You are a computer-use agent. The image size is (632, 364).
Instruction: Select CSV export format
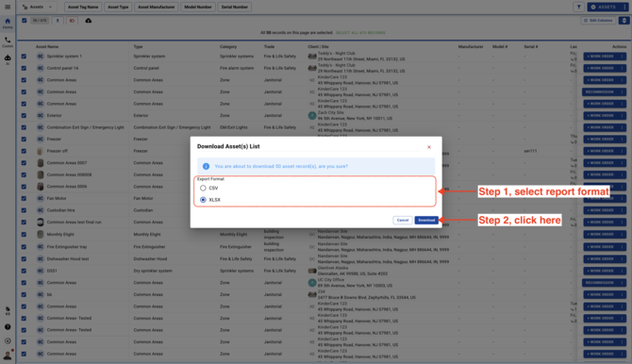pyautogui.click(x=203, y=188)
